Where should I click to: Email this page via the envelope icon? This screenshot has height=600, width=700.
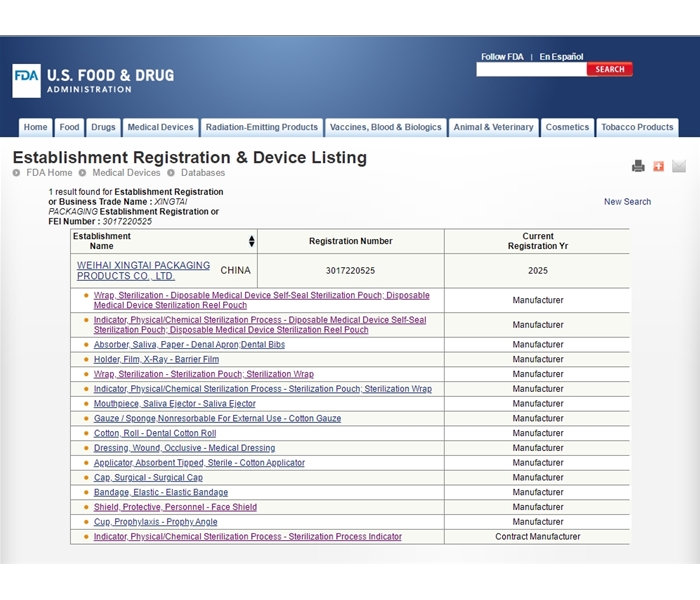(679, 166)
